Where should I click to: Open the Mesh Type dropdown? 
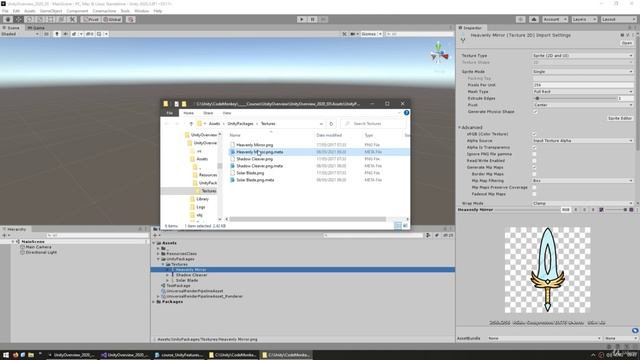[x=582, y=91]
